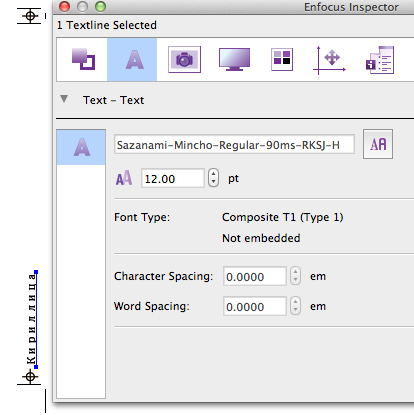Decrease font size with stepper down arrow
The image size is (414, 415).
[x=213, y=182]
